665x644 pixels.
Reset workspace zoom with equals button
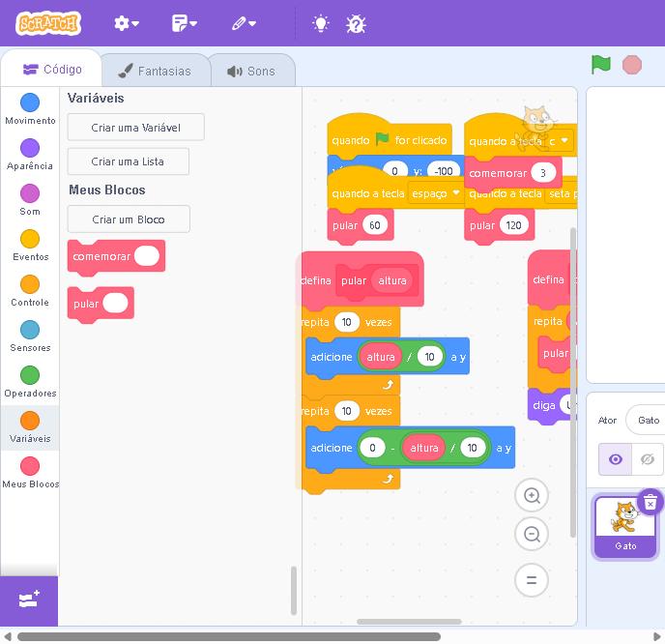point(532,580)
